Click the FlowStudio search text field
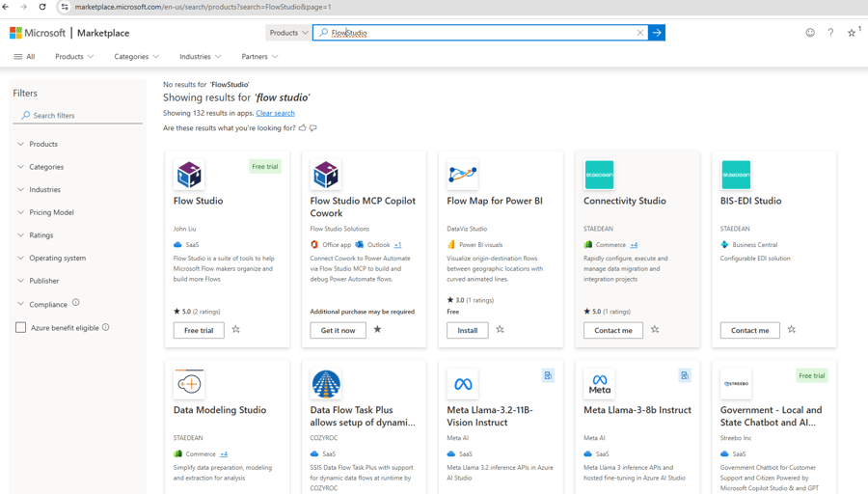The height and width of the screenshot is (494, 868). click(481, 33)
